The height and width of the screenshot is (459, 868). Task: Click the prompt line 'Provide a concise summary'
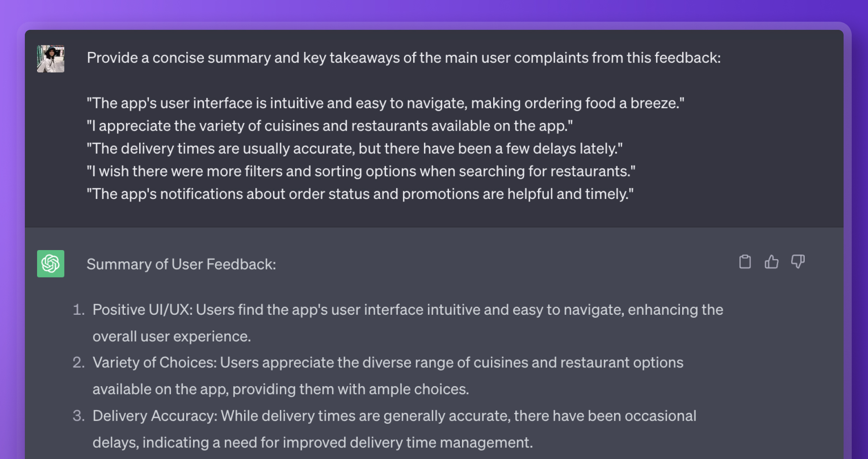404,58
